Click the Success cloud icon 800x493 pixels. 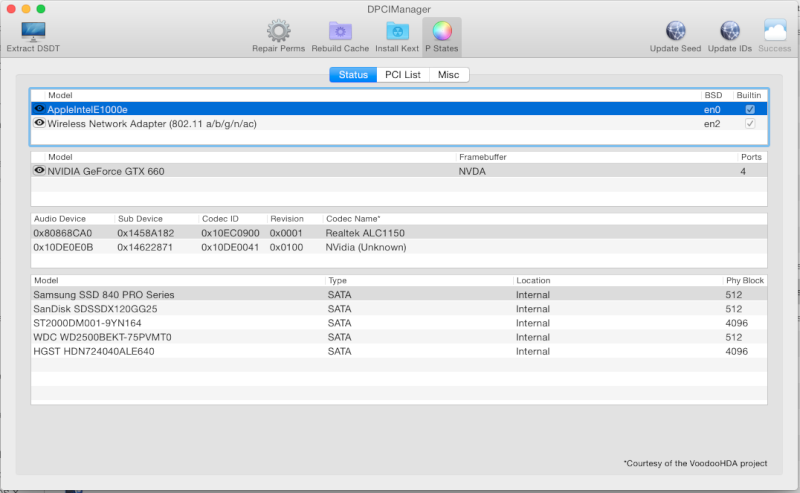pyautogui.click(x=774, y=31)
